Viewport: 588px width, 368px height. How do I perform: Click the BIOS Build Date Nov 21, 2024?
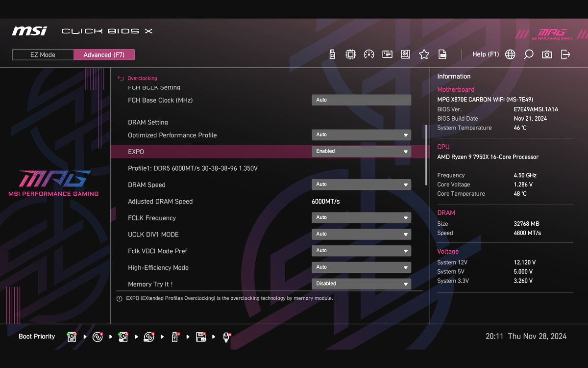530,119
